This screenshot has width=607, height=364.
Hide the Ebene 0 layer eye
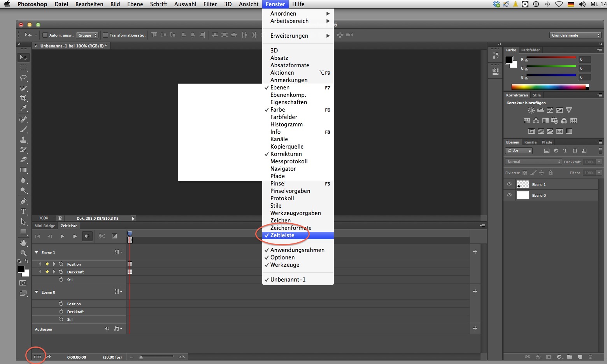[x=509, y=195]
